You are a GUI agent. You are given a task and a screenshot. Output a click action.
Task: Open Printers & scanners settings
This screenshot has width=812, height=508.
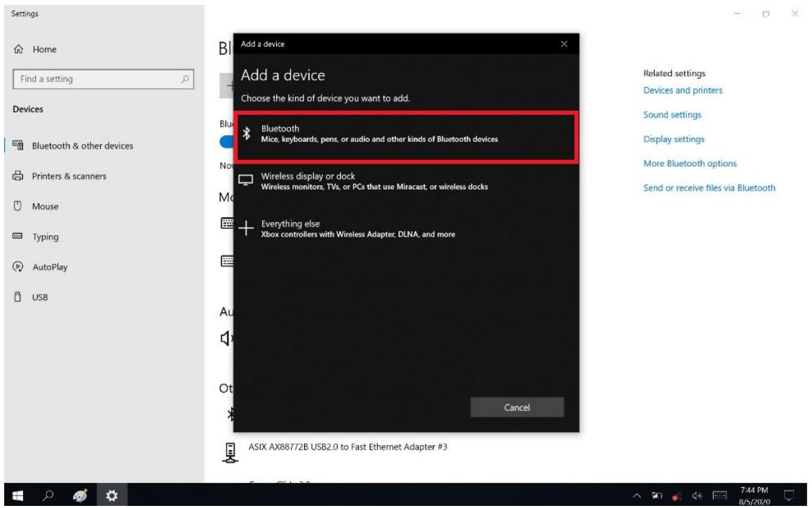[x=69, y=176]
